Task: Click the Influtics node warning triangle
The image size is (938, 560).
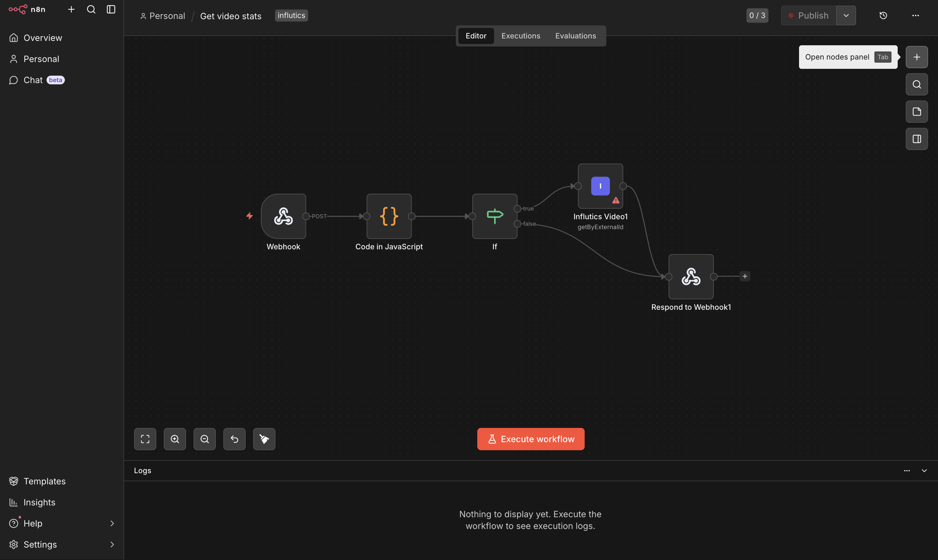Action: (x=616, y=200)
